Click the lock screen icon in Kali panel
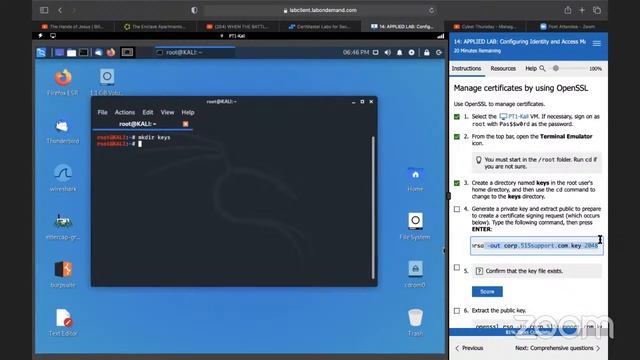Screen dimensions: 640x360 click(427, 52)
